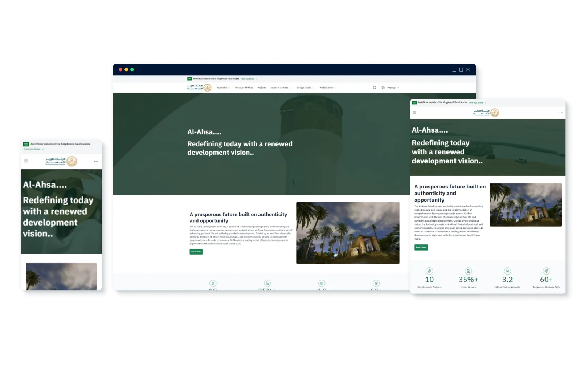Image resolution: width=588 pixels, height=373 pixels.
Task: Click Read More button in desktop view
Action: [196, 251]
